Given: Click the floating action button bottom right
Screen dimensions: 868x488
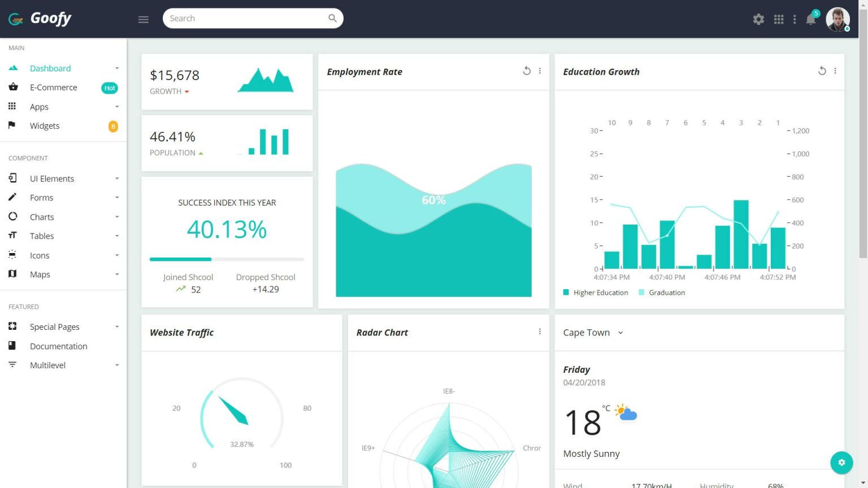Looking at the screenshot, I should [841, 463].
